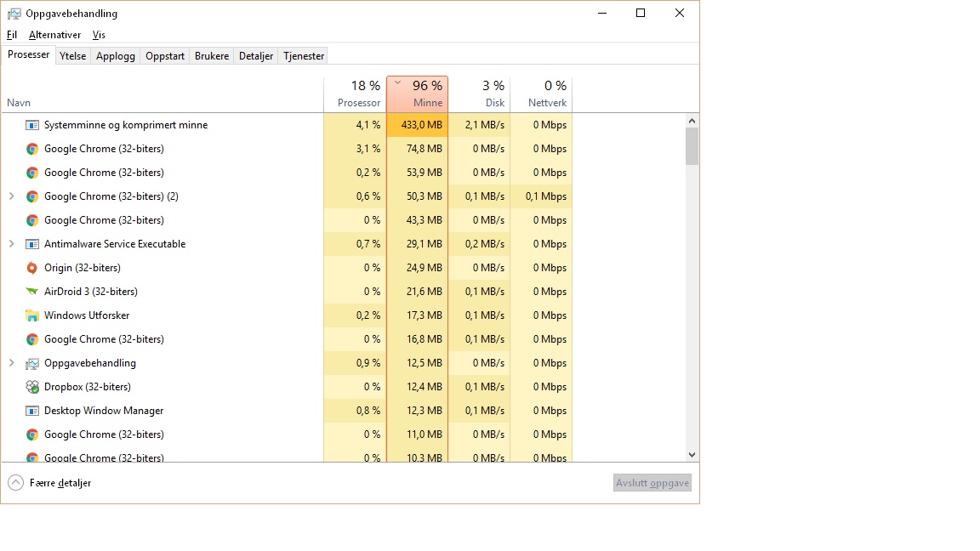The image size is (980, 551).
Task: Open the Alternativer menu
Action: coord(55,35)
